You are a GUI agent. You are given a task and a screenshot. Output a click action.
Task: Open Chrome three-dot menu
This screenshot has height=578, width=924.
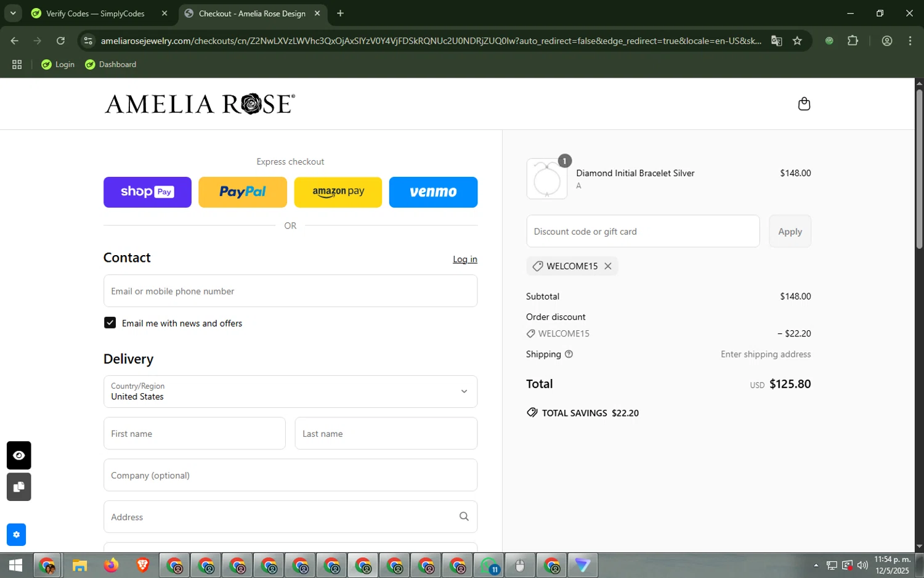pos(910,41)
